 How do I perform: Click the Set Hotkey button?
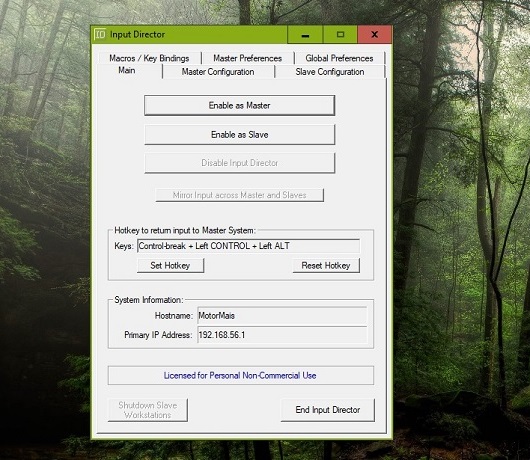tap(170, 265)
